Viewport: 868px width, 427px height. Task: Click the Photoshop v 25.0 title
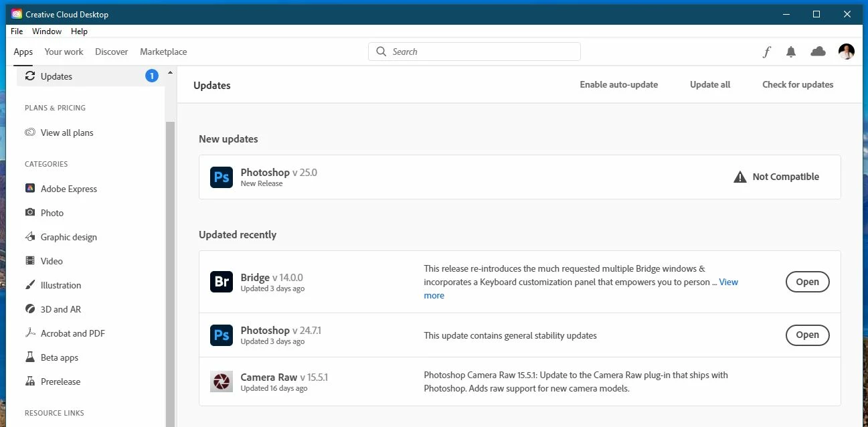point(279,172)
